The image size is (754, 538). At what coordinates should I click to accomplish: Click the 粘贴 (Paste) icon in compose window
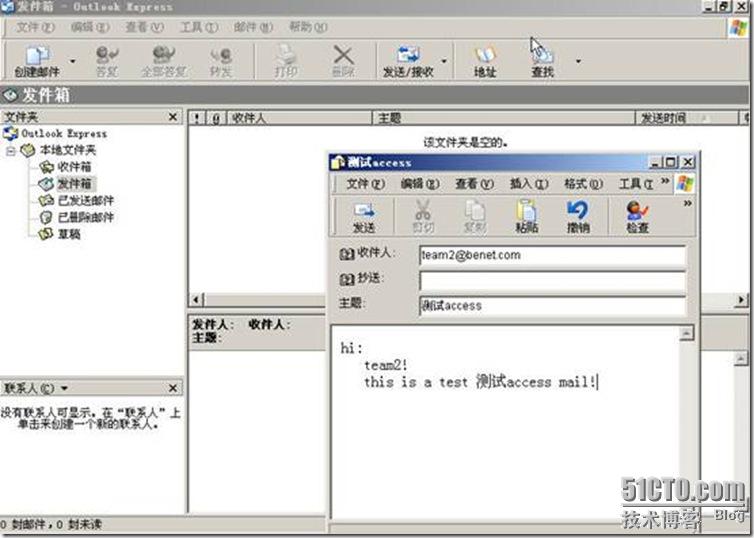527,217
